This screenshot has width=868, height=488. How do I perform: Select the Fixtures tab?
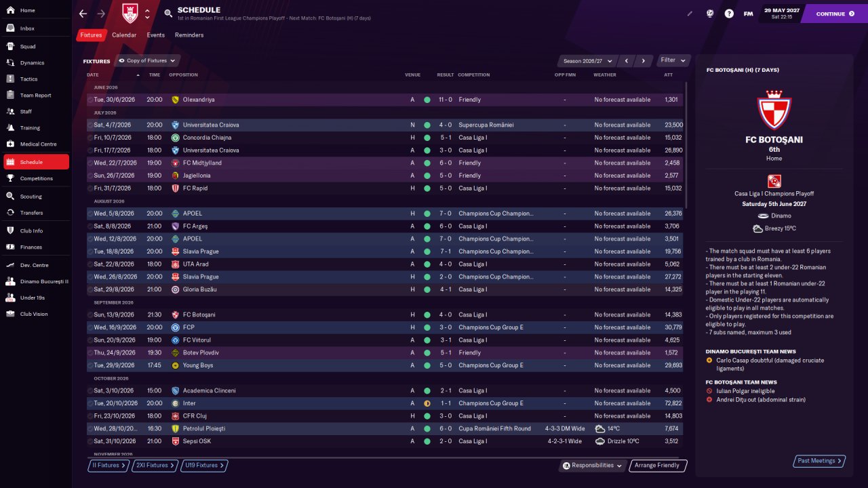point(91,35)
